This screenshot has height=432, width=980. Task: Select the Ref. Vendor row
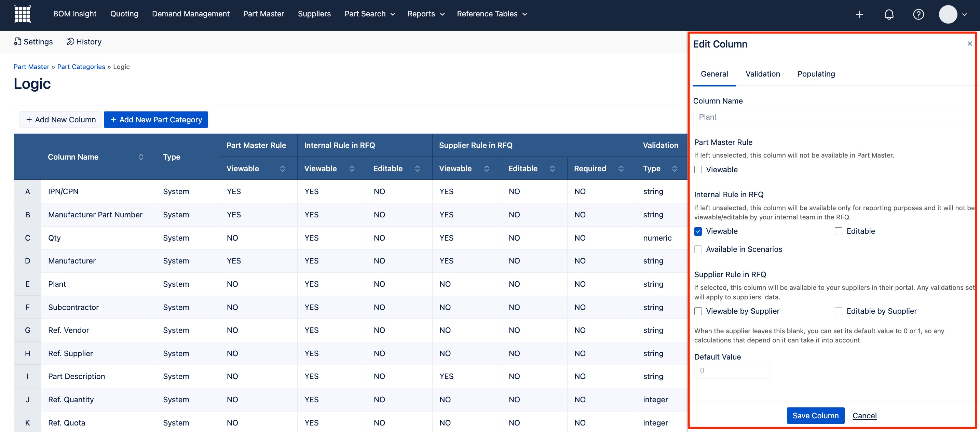[68, 330]
